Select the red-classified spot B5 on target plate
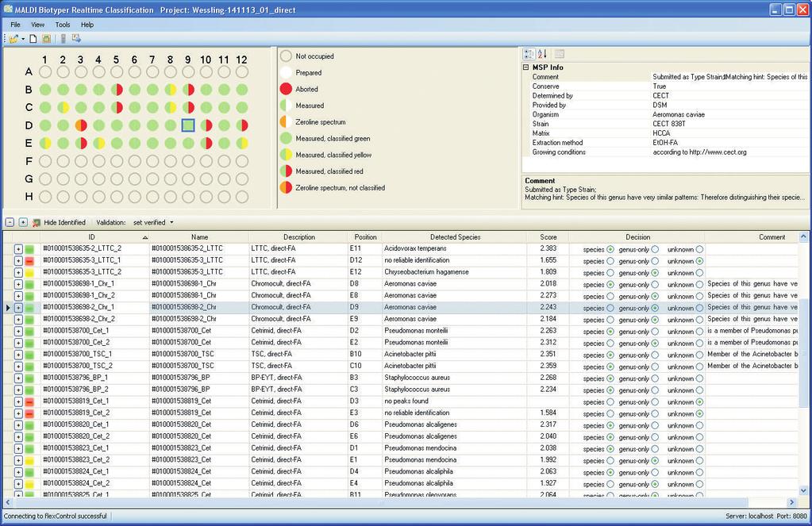The height and width of the screenshot is (526, 812). click(117, 90)
